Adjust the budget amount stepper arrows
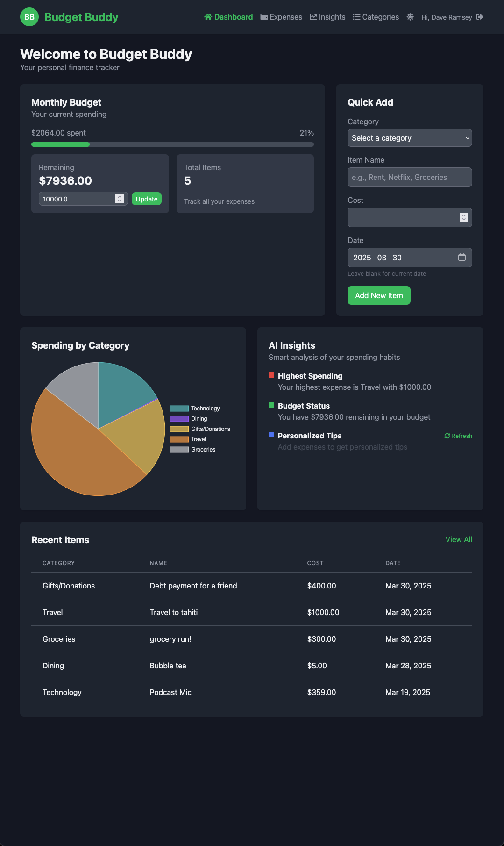The width and height of the screenshot is (504, 846). pos(120,199)
